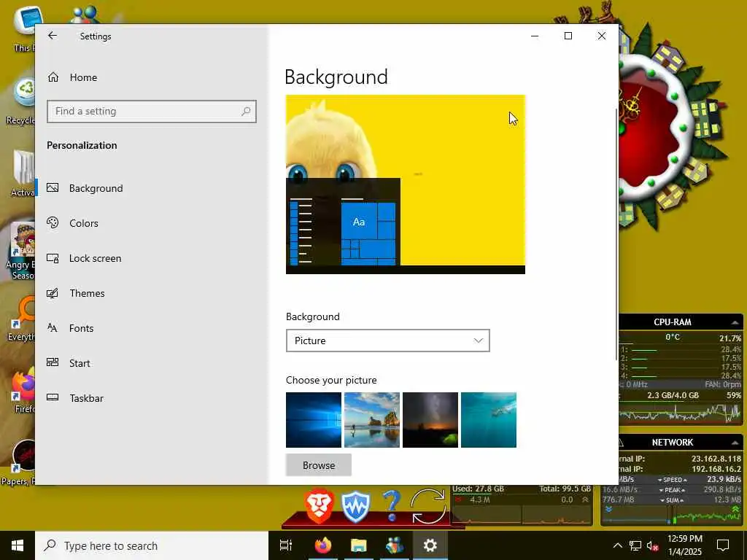Screen dimensions: 747x560
Task: Choose the underwater swimmer wallpaper
Action: (x=488, y=420)
